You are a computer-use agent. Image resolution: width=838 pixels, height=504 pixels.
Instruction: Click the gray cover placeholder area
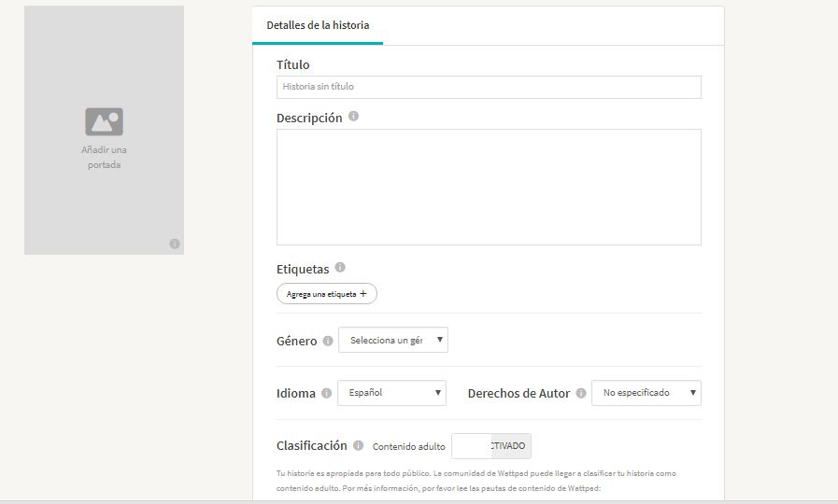pyautogui.click(x=105, y=131)
